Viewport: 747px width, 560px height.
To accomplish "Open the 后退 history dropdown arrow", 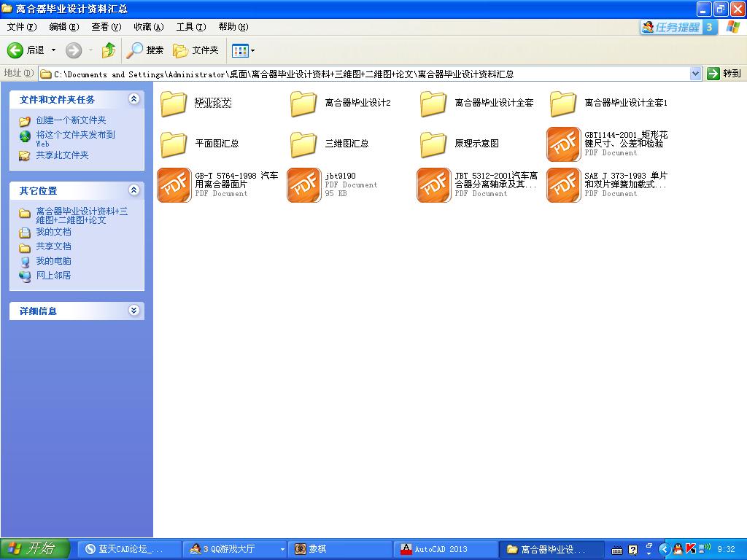I will click(x=53, y=50).
